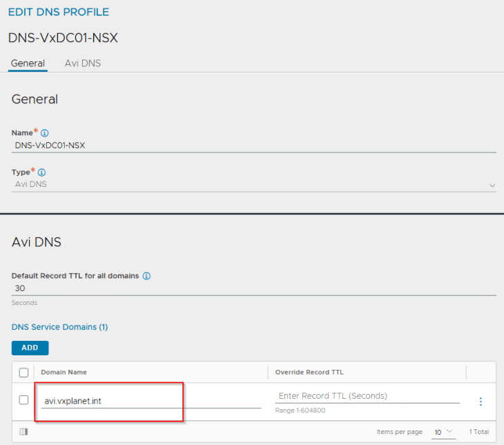
Task: Click the column toggle icon below the table
Action: tap(23, 432)
